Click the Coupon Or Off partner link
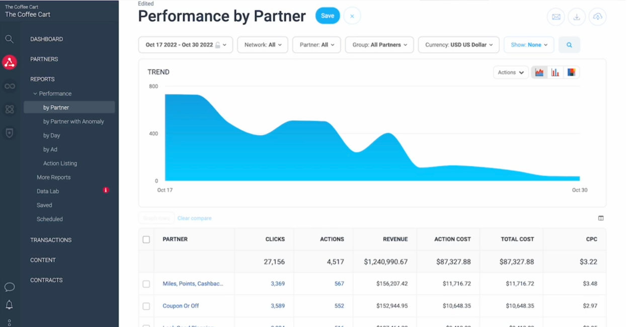Screen dimensions: 644x327 coord(181,306)
